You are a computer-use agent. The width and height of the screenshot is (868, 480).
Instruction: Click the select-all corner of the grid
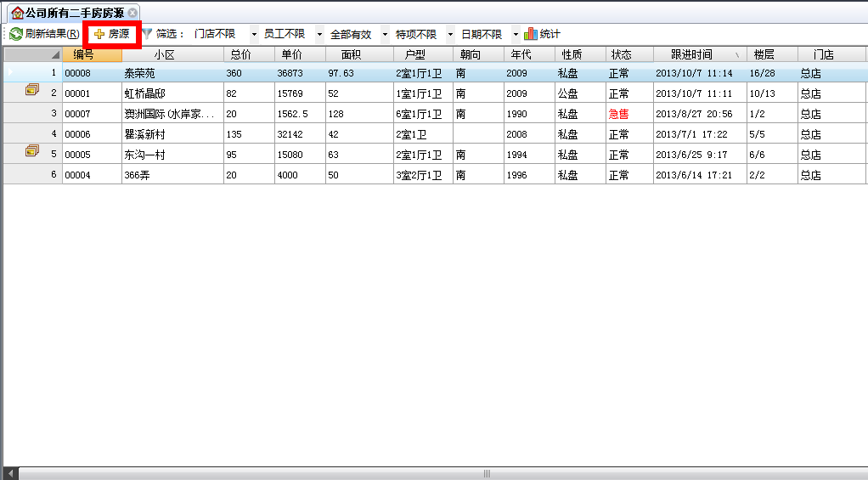coord(32,55)
